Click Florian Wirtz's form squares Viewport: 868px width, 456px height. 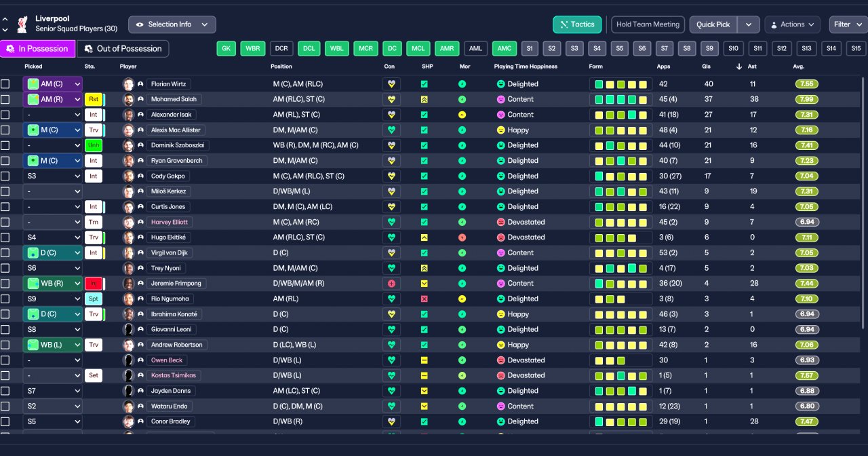tap(620, 84)
